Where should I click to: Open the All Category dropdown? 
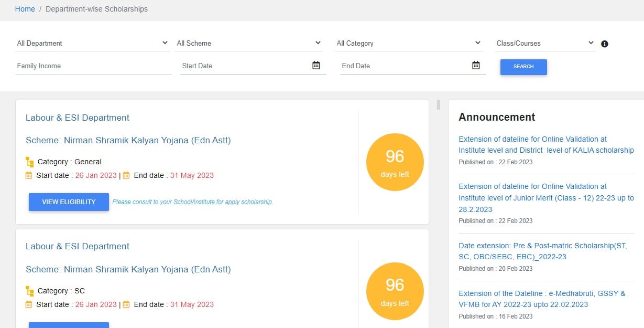(x=409, y=43)
